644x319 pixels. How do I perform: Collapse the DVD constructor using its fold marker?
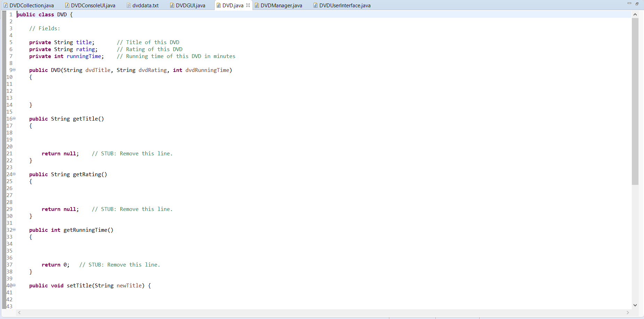[x=14, y=70]
